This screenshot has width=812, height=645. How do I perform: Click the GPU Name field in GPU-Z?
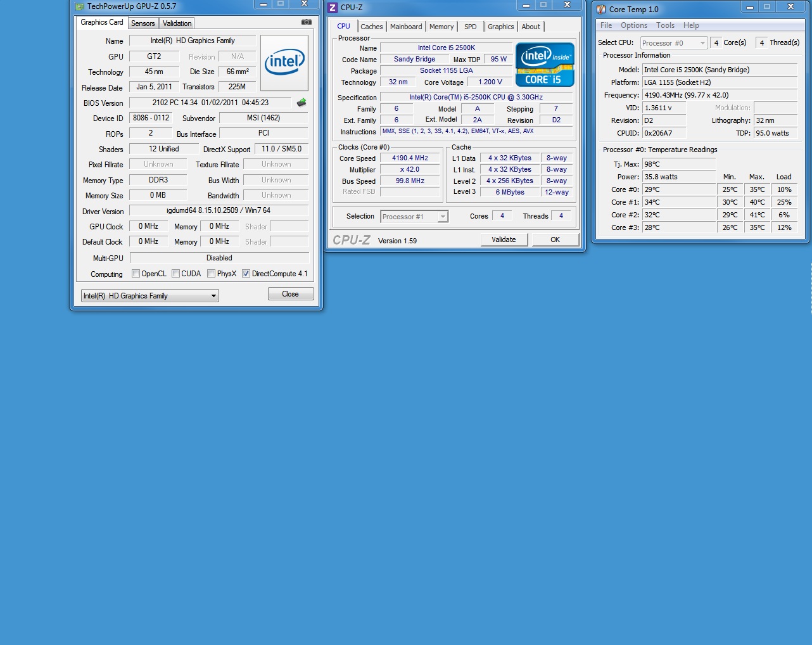193,41
